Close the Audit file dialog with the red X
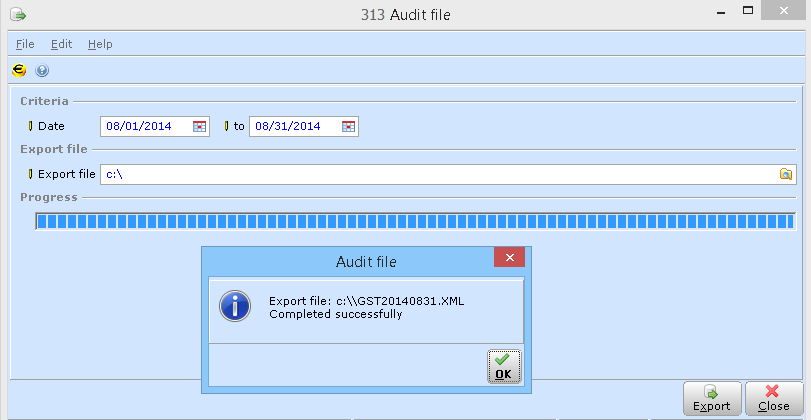 tap(510, 260)
